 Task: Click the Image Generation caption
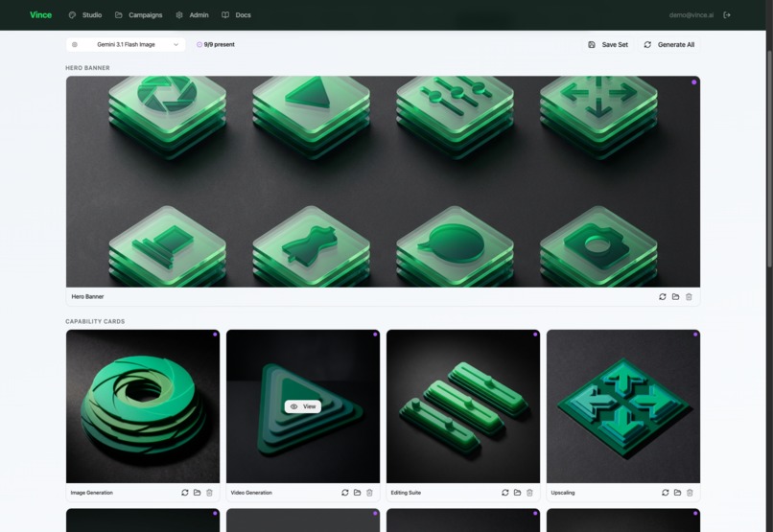tap(92, 493)
